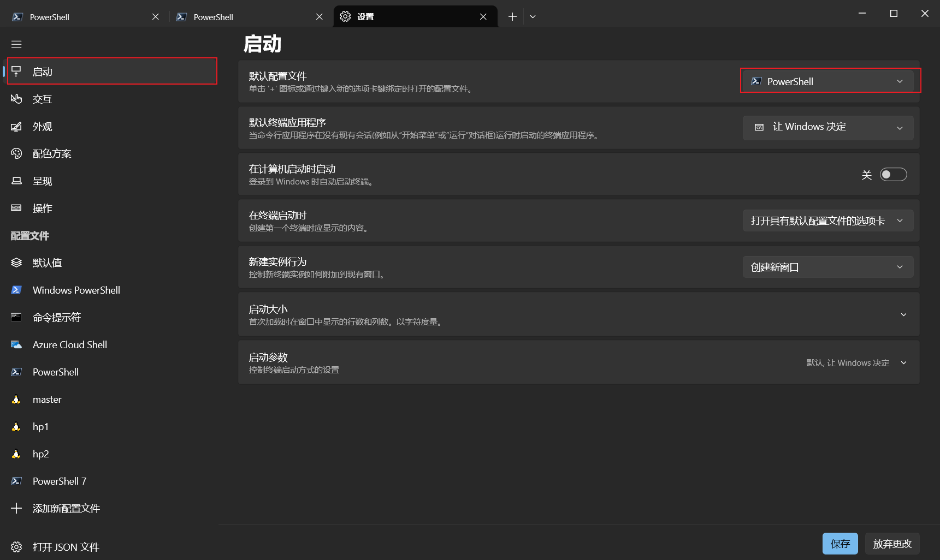Click the hamburger navigation menu icon
The image size is (940, 560).
pos(16,44)
